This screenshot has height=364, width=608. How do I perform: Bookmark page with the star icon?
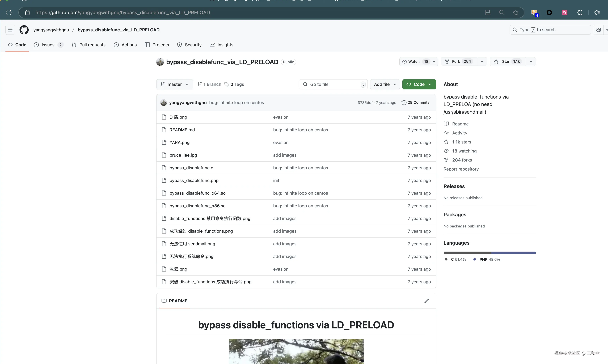coord(516,12)
